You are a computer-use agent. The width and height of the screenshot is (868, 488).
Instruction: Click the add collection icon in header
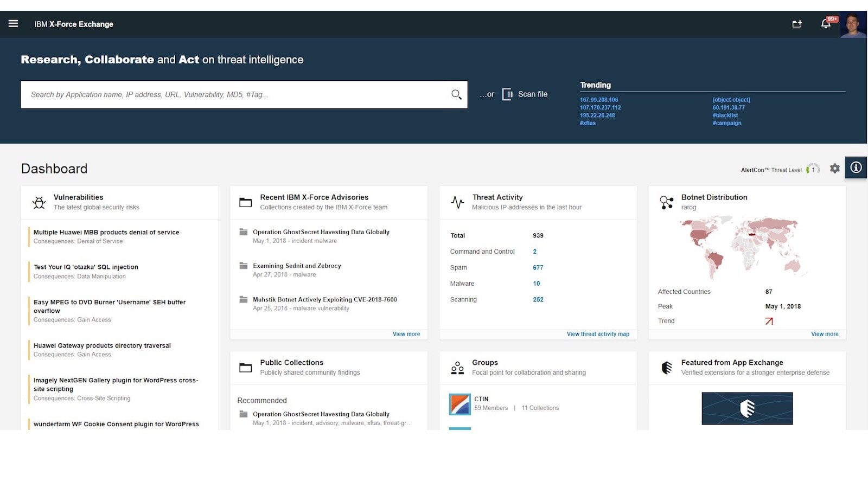[797, 24]
